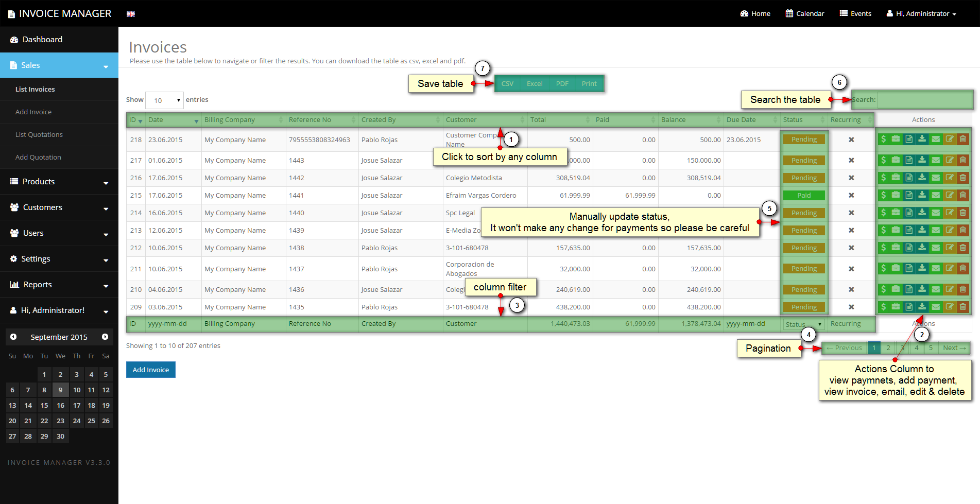Image resolution: width=980 pixels, height=504 pixels.
Task: Download invoice 215 using the download icon
Action: click(x=922, y=195)
